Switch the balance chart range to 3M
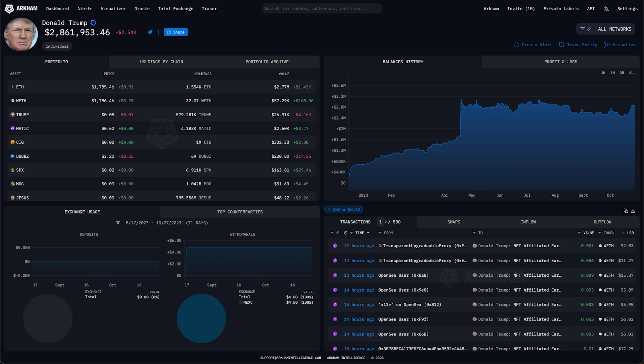Screen dimensions: 644x364 pyautogui.click(x=622, y=73)
